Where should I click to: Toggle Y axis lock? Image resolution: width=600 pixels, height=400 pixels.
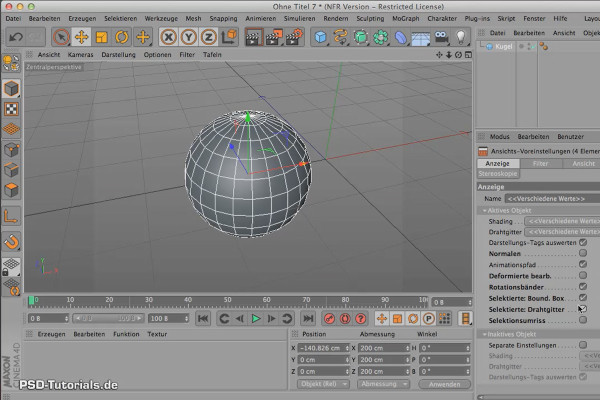188,37
